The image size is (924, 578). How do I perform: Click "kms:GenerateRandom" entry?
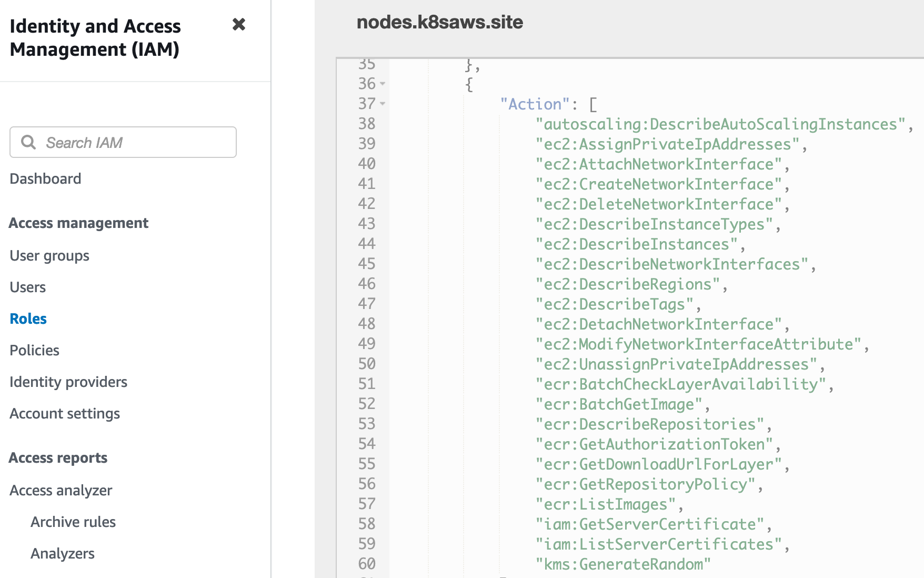(623, 564)
